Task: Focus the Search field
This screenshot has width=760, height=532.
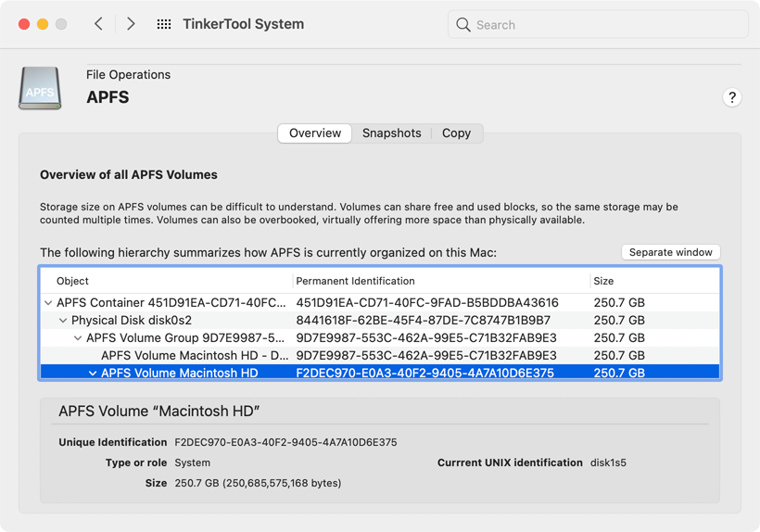Action: (x=598, y=24)
